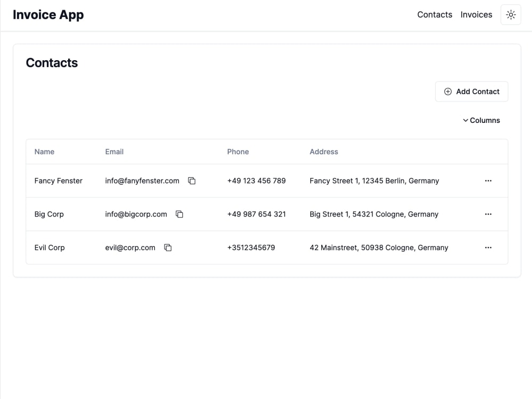Navigate to the Invoices page
532x399 pixels.
[x=476, y=14]
